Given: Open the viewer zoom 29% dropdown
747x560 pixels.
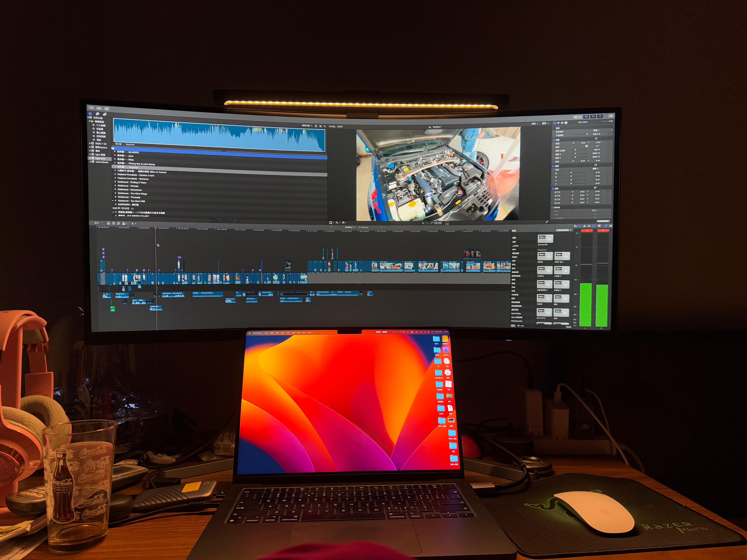Looking at the screenshot, I should click(535, 124).
